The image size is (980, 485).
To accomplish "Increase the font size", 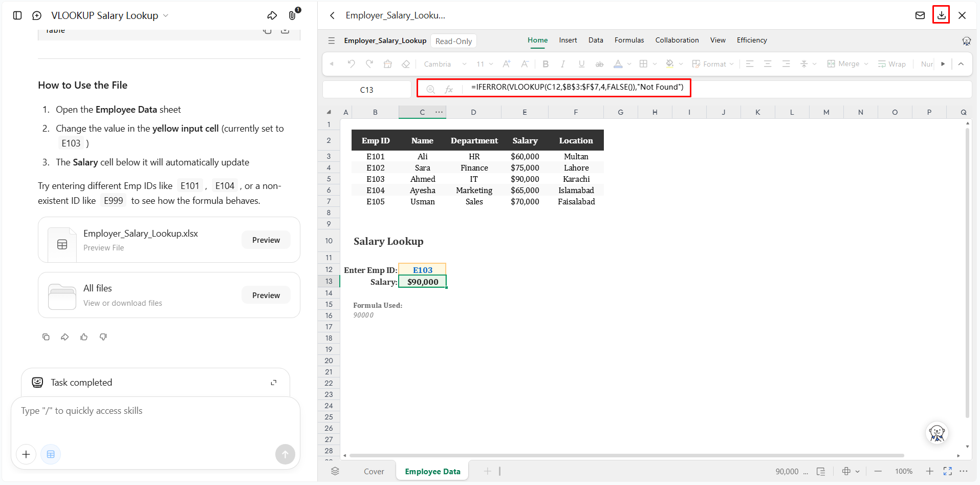I will click(x=507, y=64).
